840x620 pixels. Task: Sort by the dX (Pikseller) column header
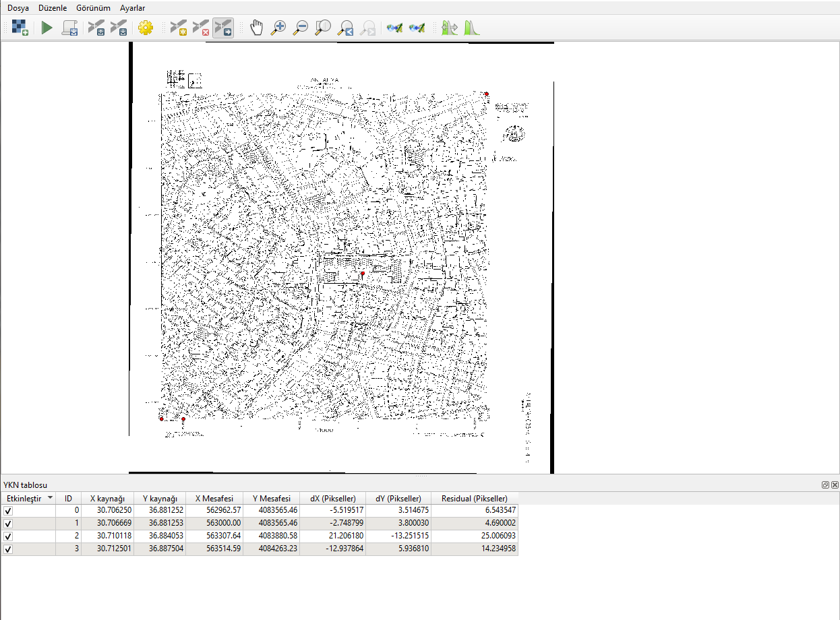(x=333, y=499)
